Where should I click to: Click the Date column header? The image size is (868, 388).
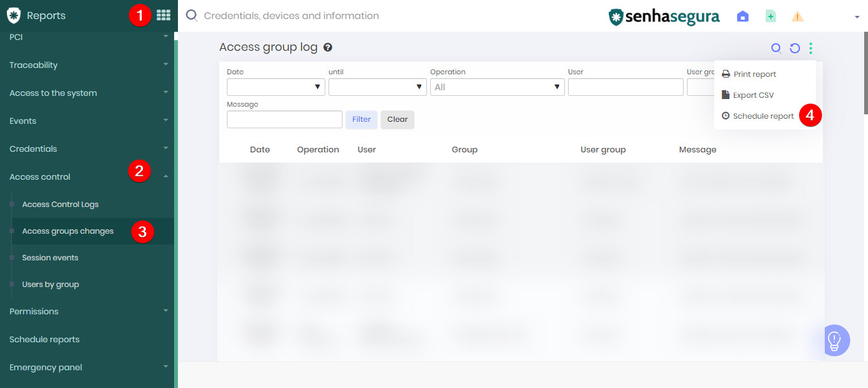click(260, 150)
